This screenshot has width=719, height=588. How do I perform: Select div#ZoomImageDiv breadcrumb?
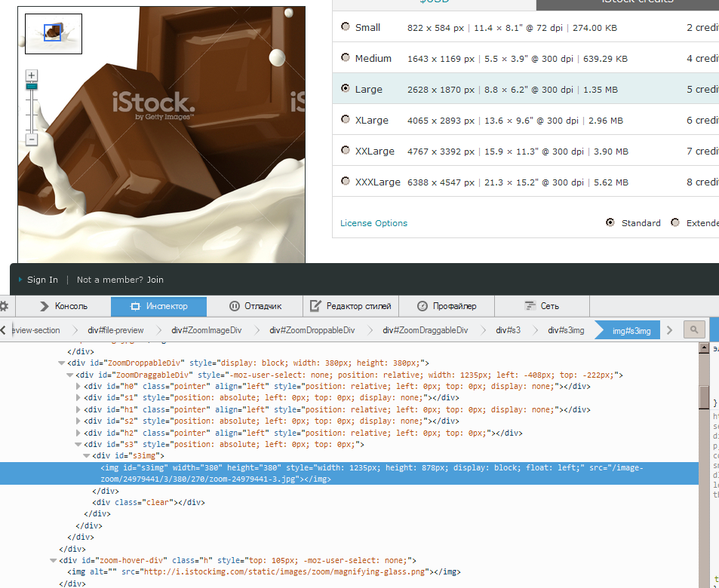pyautogui.click(x=207, y=330)
